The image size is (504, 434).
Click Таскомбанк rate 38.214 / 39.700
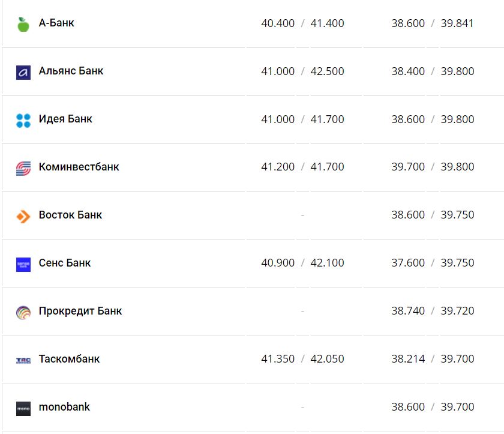(x=433, y=359)
